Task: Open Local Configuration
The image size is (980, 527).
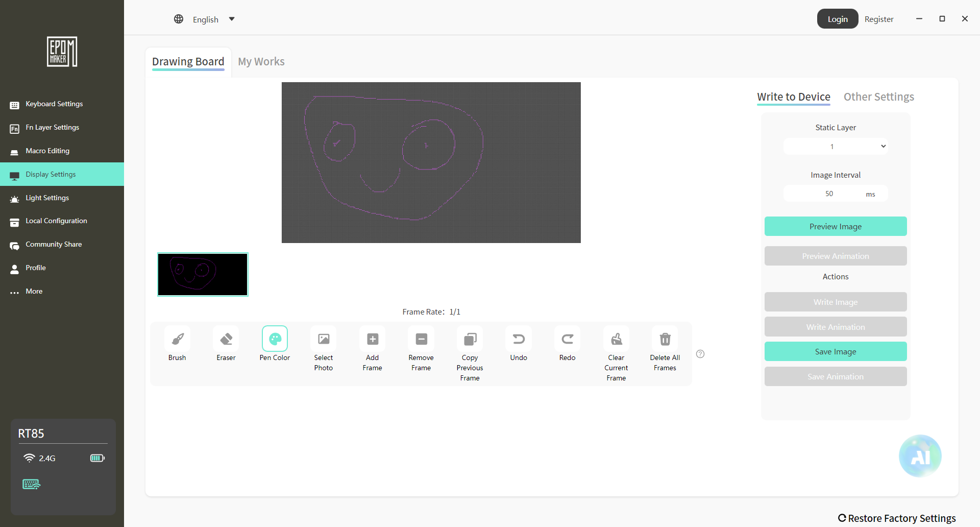Action: [x=62, y=221]
